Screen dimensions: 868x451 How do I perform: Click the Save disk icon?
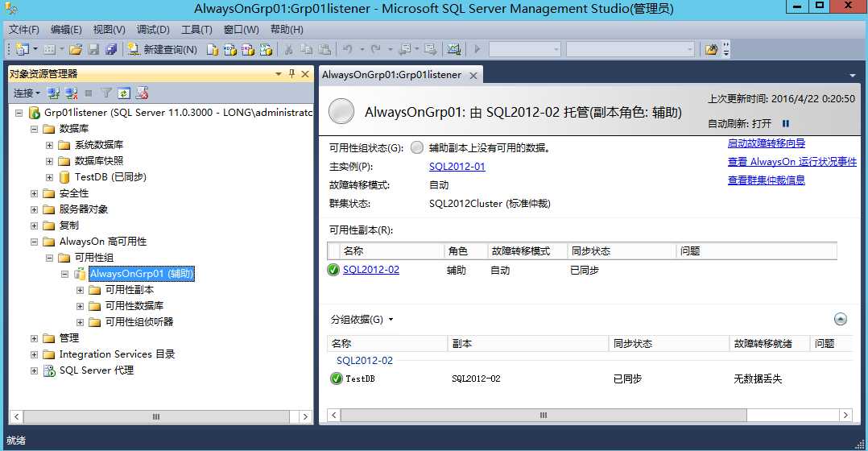[93, 49]
